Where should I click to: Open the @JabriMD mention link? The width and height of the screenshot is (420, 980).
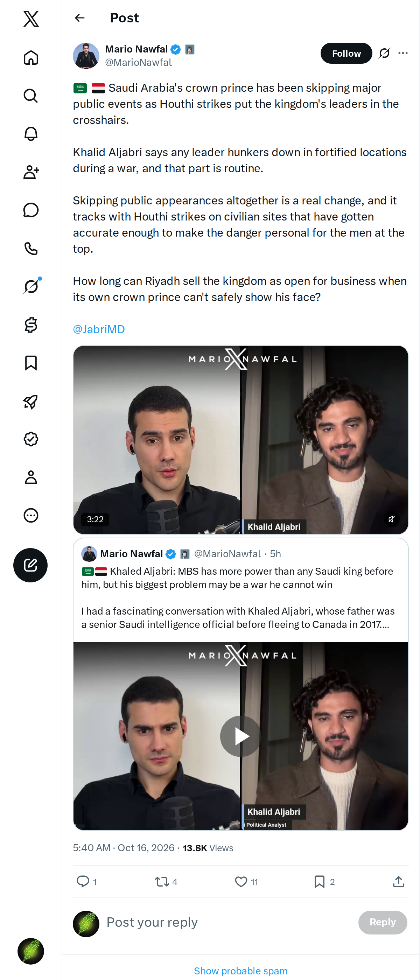click(x=99, y=329)
